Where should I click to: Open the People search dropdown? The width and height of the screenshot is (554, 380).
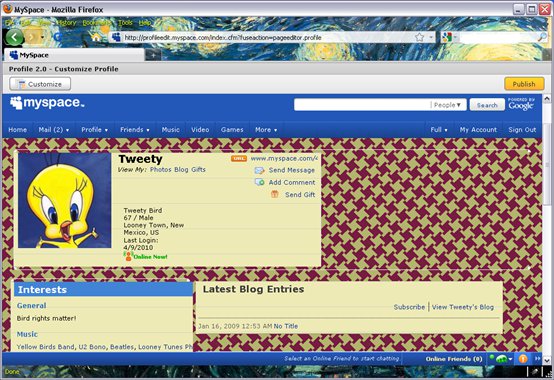(447, 105)
